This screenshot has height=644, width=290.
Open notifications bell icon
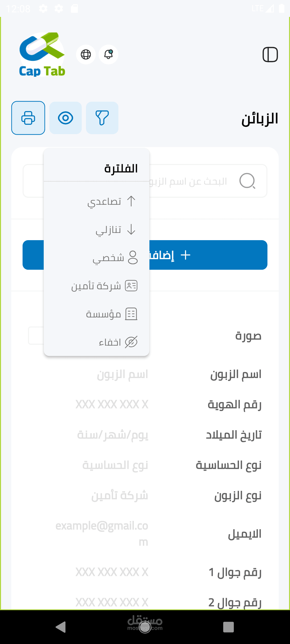(108, 54)
